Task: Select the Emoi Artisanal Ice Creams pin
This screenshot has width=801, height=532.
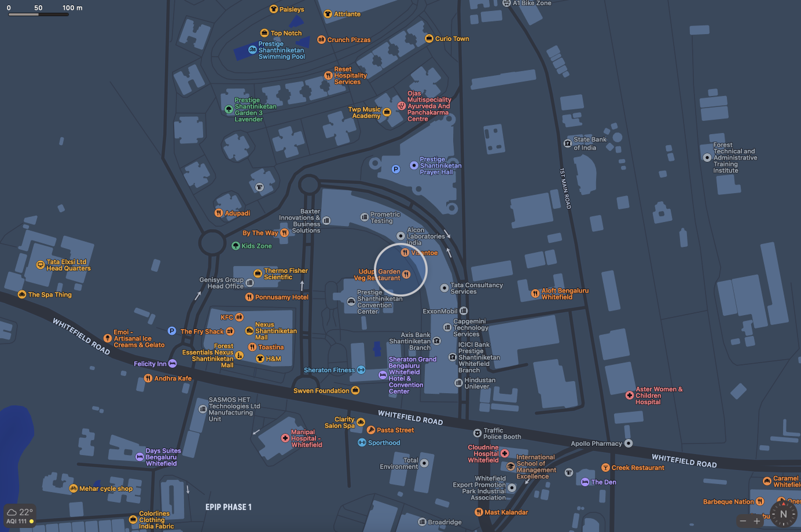Action: pyautogui.click(x=108, y=338)
